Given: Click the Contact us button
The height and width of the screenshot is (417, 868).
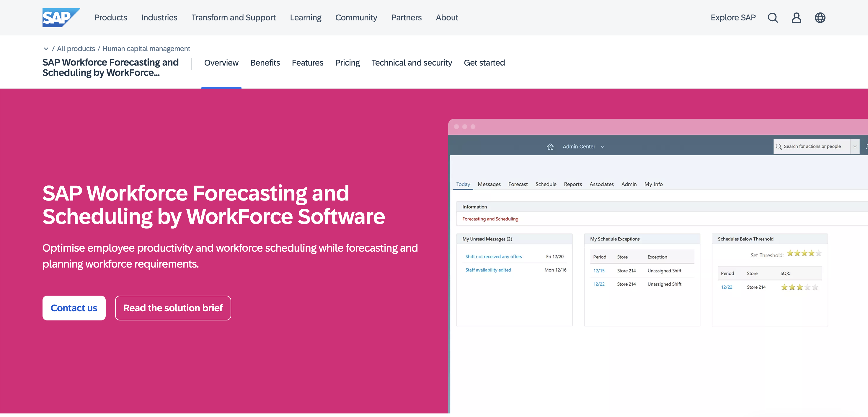Looking at the screenshot, I should click(74, 308).
